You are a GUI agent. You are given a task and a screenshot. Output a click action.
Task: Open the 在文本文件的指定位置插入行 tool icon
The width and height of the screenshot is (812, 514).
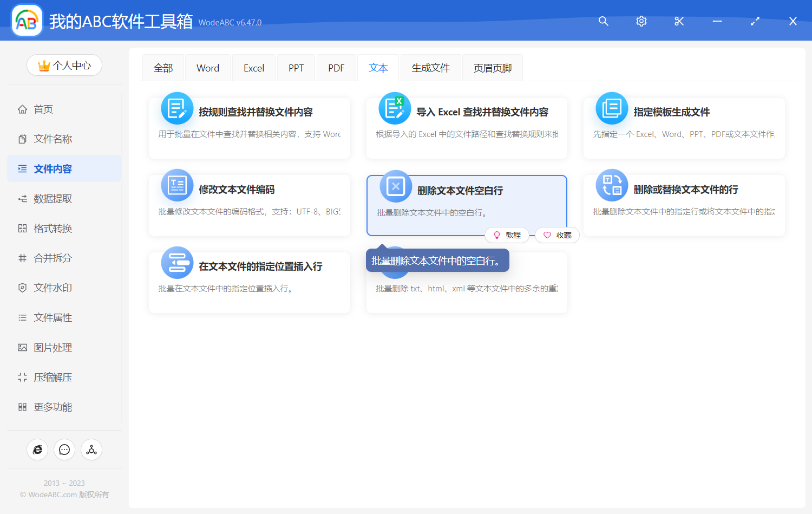[x=177, y=263]
